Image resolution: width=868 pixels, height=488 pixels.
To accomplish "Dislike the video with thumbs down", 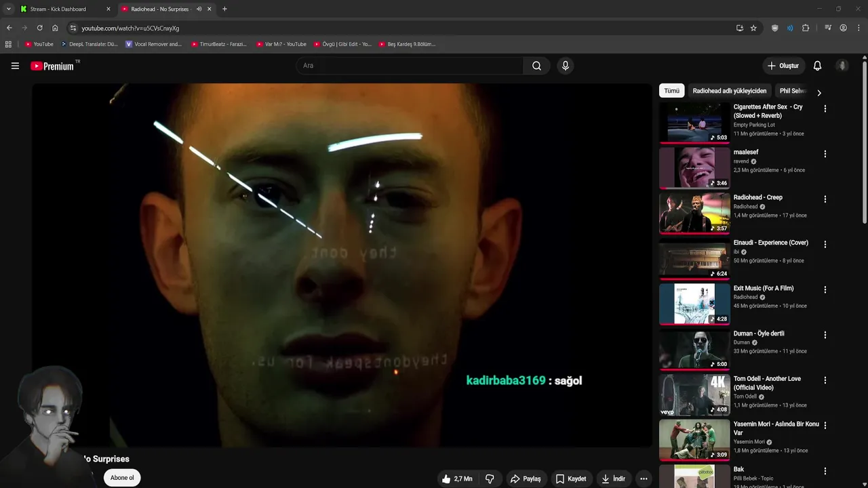I will point(490,479).
